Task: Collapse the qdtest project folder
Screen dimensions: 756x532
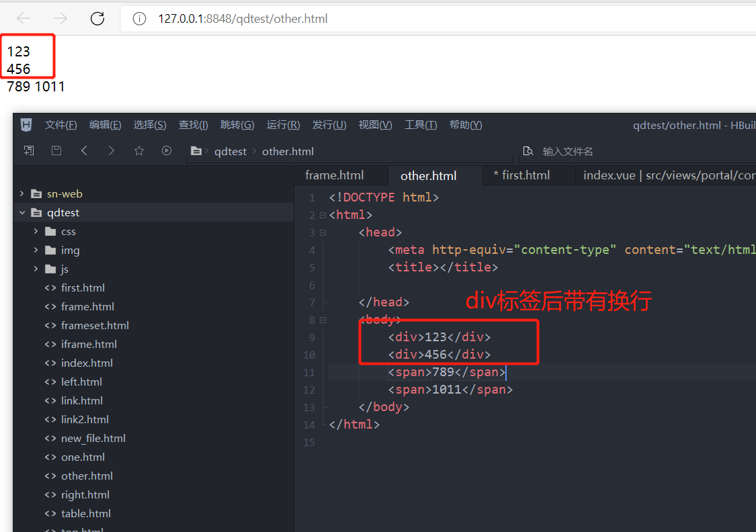Action: pos(22,212)
